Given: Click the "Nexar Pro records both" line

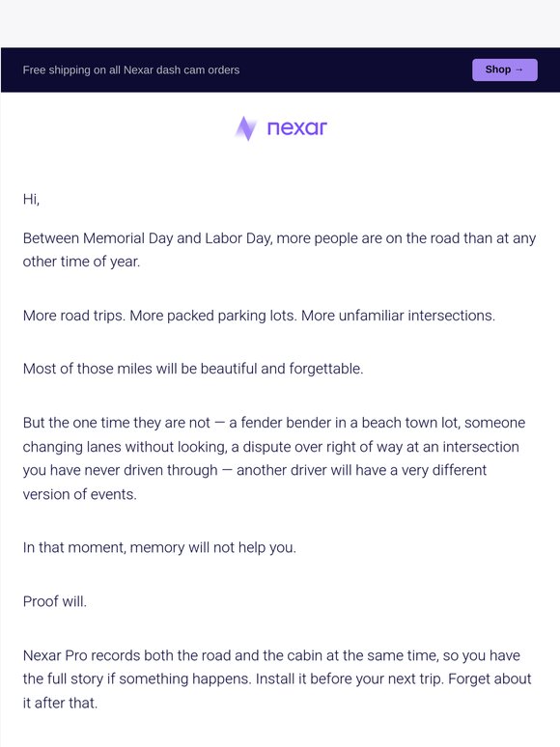Looking at the screenshot, I should tap(271, 655).
